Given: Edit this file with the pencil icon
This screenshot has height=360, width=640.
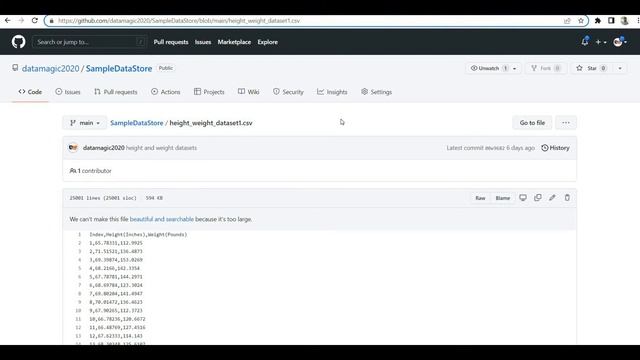Looking at the screenshot, I should (552, 198).
